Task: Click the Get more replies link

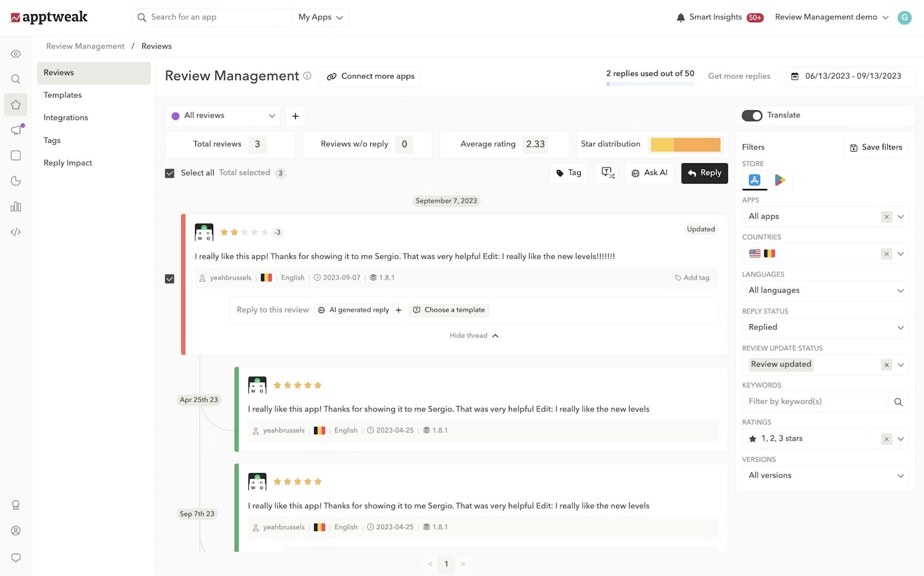Action: [739, 76]
